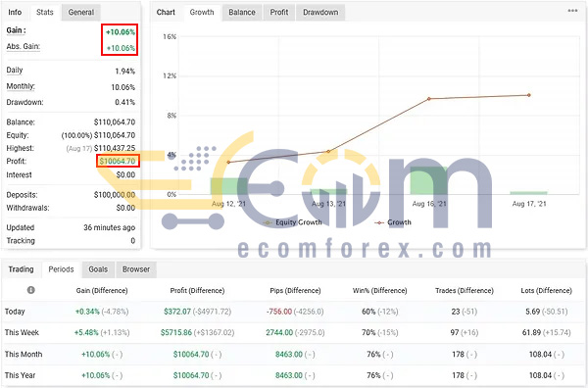This screenshot has height=388, width=588.
Task: Select the Aug 17 growth data point
Action: pos(529,95)
